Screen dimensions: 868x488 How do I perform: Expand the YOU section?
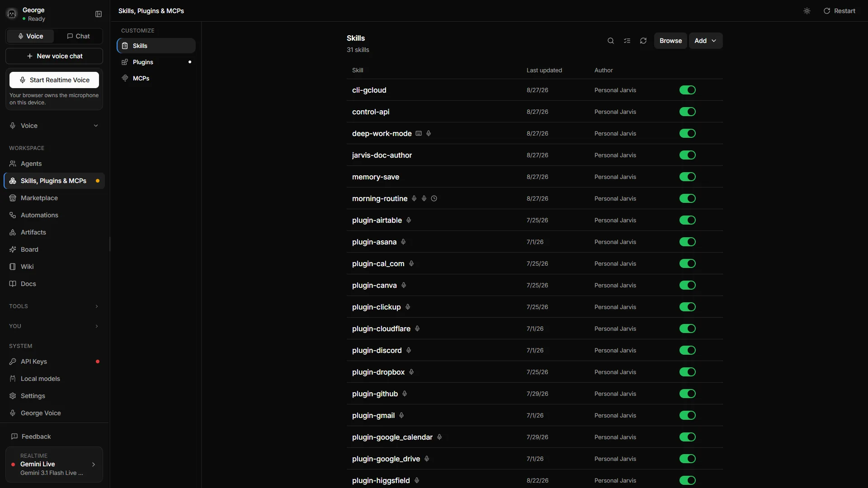coord(54,326)
